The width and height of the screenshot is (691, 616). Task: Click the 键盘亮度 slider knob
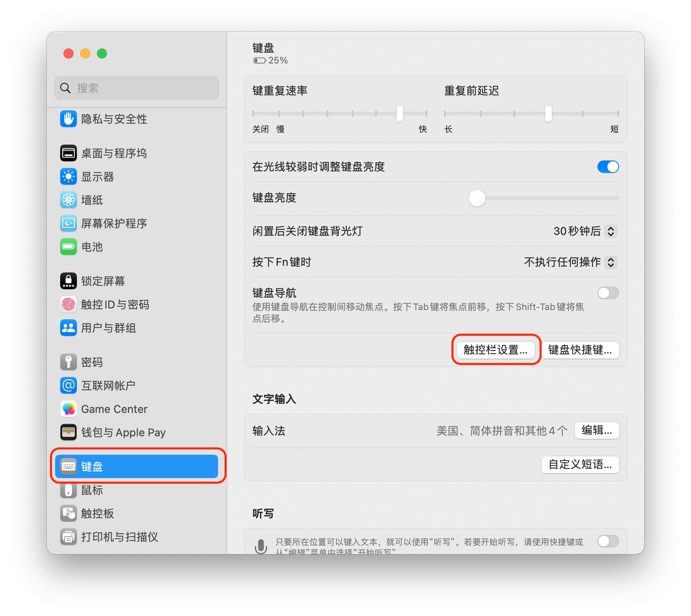pos(477,198)
